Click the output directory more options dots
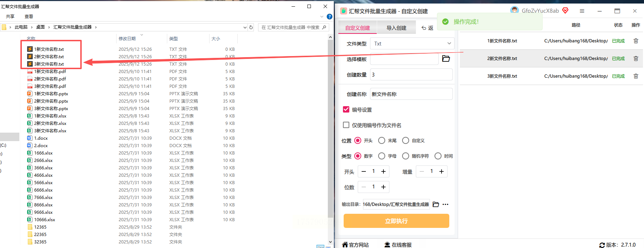 [445, 204]
